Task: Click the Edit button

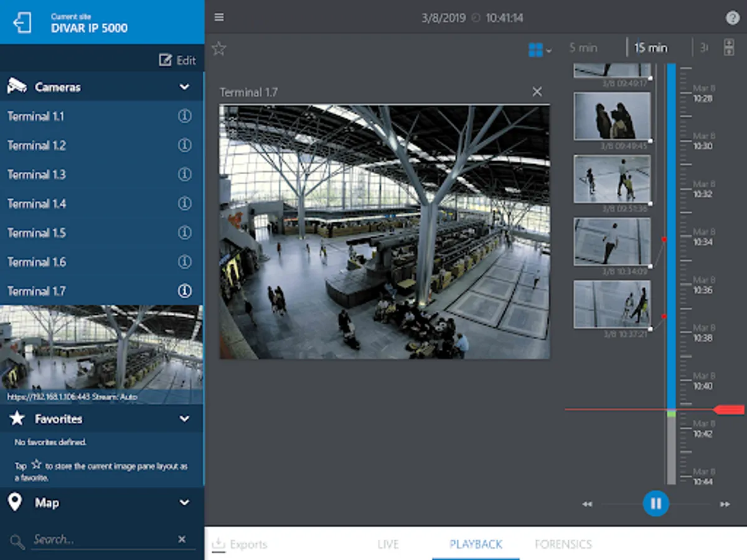Action: pyautogui.click(x=177, y=60)
